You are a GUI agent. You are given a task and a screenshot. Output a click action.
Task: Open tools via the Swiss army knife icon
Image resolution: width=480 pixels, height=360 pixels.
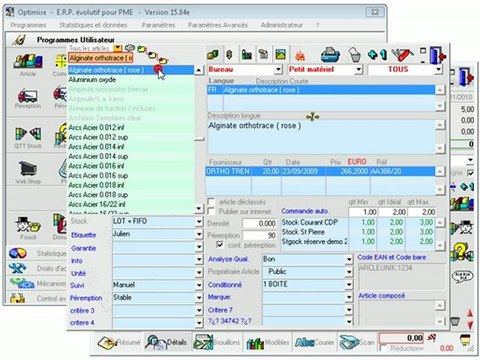pyautogui.click(x=402, y=54)
